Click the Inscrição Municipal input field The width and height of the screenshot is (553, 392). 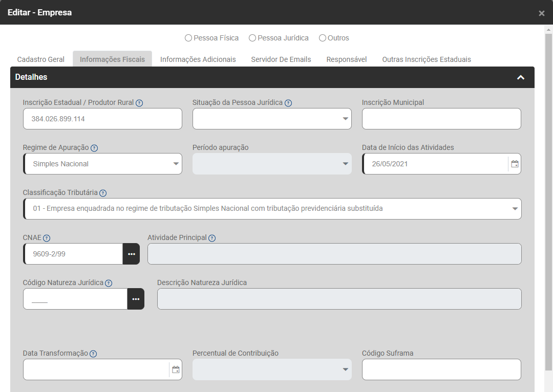[441, 119]
